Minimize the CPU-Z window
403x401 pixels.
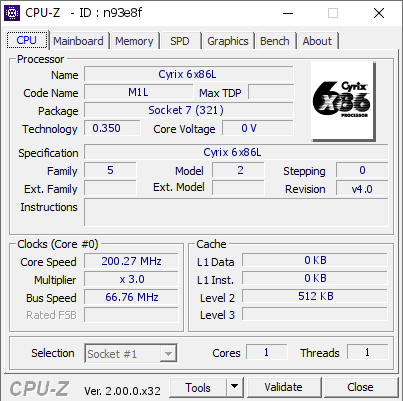click(288, 13)
